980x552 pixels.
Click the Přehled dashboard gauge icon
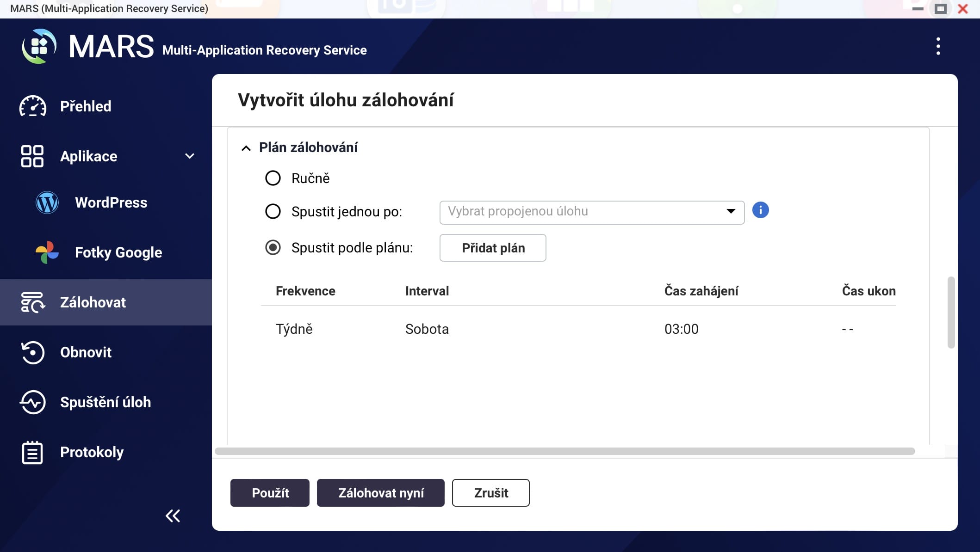coord(32,106)
